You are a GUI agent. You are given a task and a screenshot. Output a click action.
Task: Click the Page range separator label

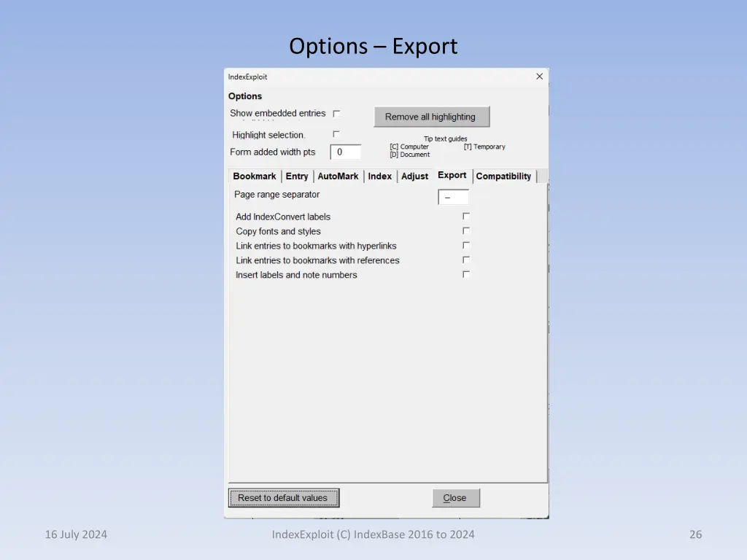pos(276,194)
